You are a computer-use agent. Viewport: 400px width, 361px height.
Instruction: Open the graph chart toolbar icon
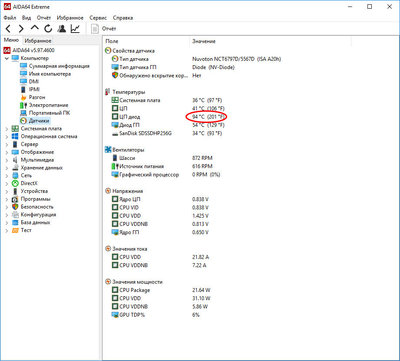(75, 29)
